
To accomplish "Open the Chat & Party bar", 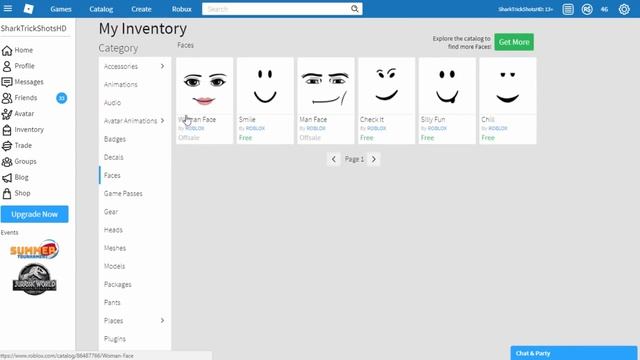I will [573, 353].
